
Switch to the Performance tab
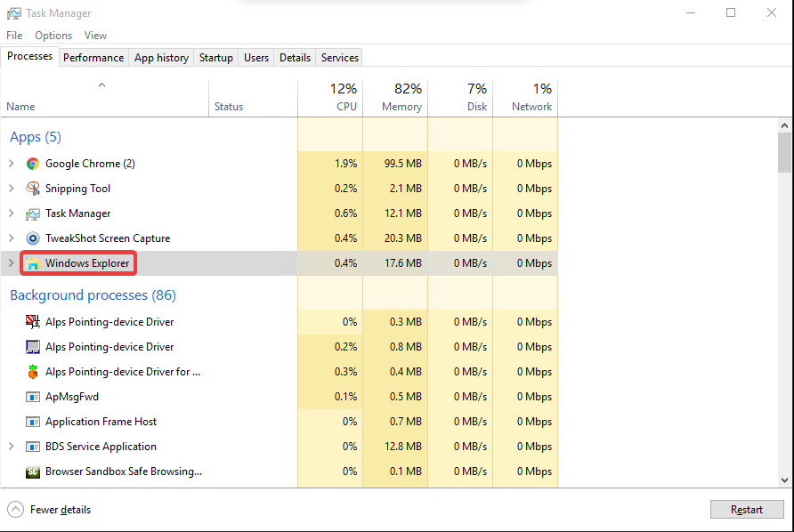(93, 57)
